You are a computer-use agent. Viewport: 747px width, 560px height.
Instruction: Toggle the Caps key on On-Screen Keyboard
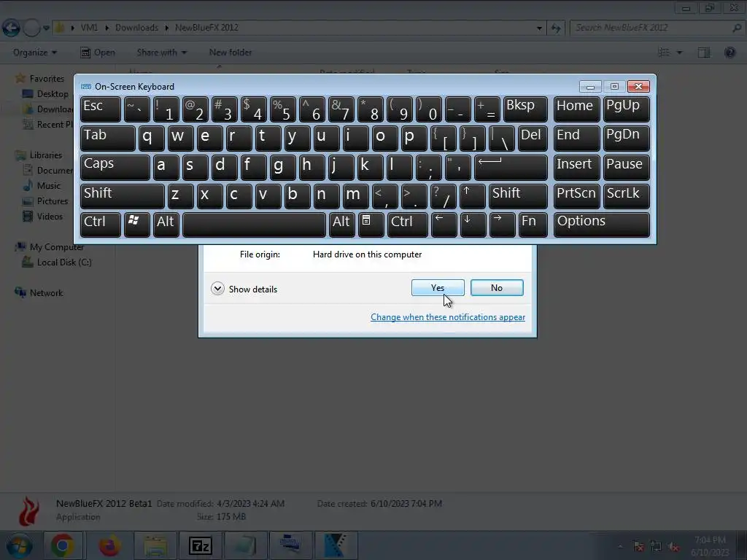pos(115,168)
